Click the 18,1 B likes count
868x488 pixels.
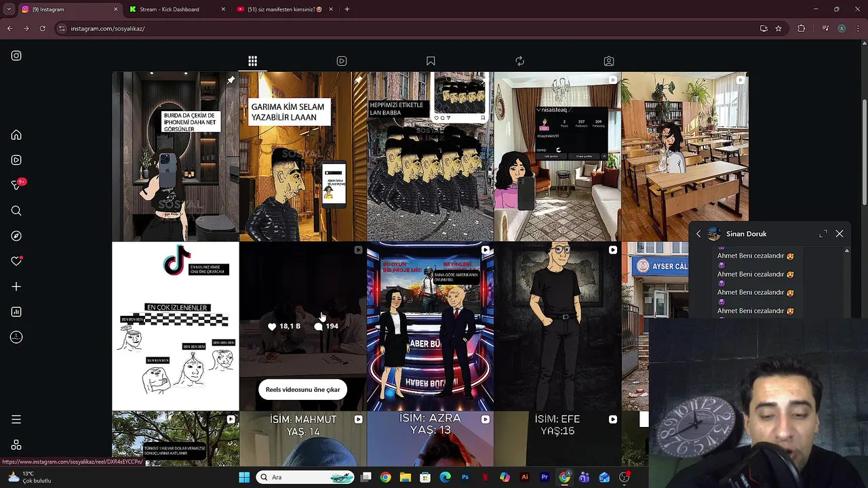[x=284, y=326]
